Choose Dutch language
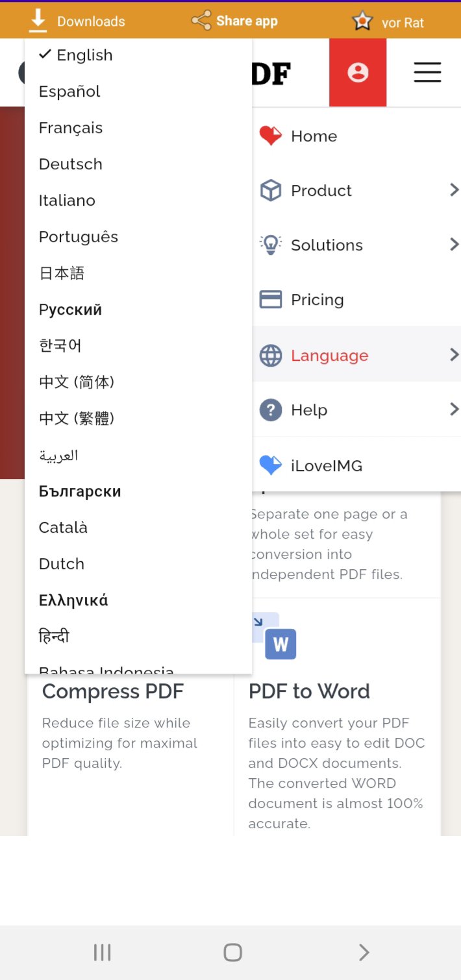 coord(138,564)
